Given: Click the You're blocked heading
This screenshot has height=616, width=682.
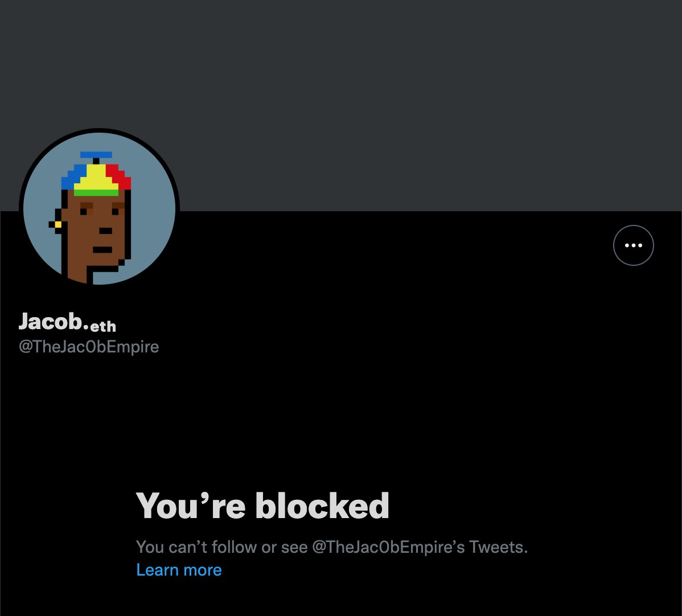Looking at the screenshot, I should (x=262, y=506).
